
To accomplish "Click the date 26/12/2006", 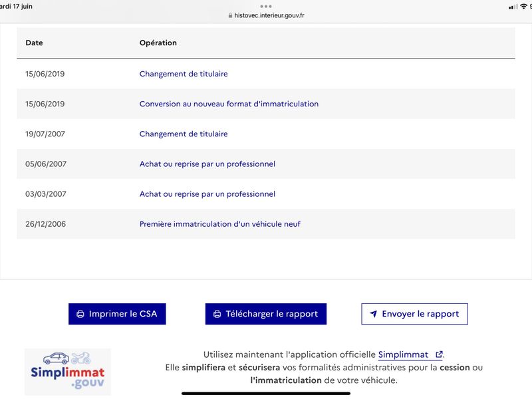I will point(45,224).
